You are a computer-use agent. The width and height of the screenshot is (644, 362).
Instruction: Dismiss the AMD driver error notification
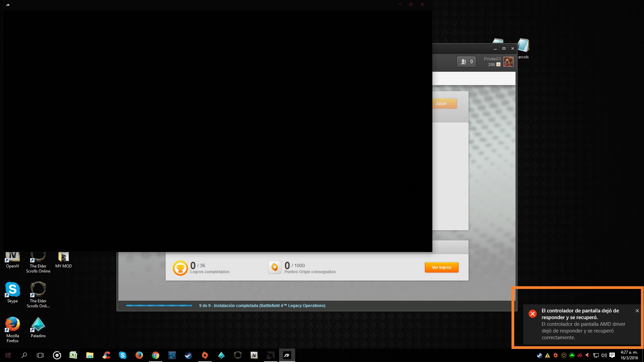[637, 311]
